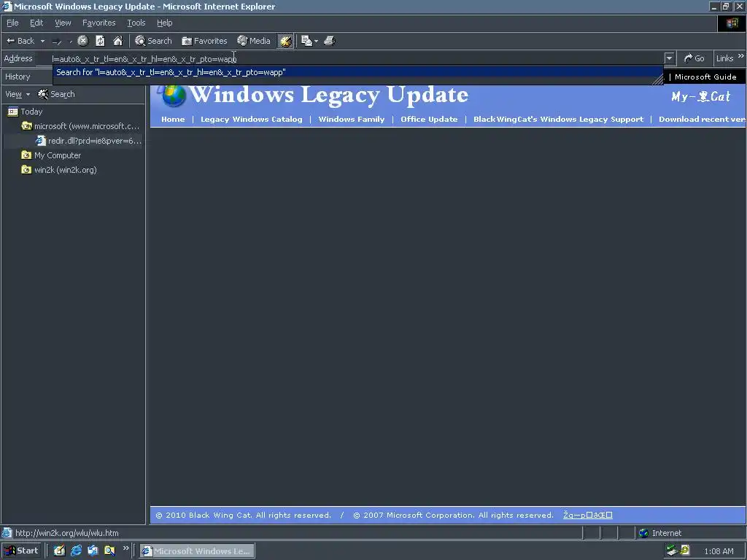Viewport: 747px width, 560px height.
Task: Open the Mail button dropdown arrow
Action: pyautogui.click(x=316, y=41)
